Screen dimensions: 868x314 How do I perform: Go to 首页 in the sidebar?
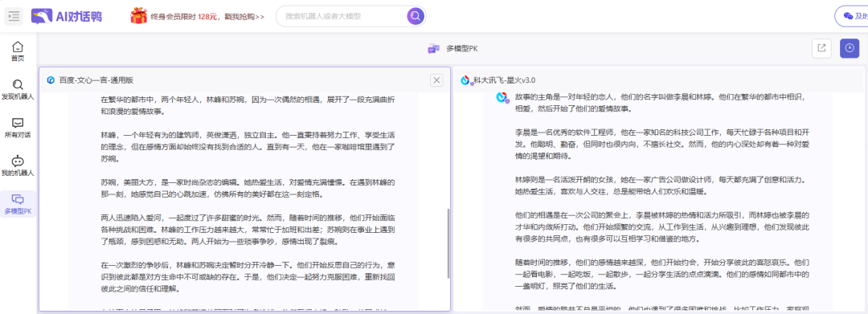(x=18, y=51)
